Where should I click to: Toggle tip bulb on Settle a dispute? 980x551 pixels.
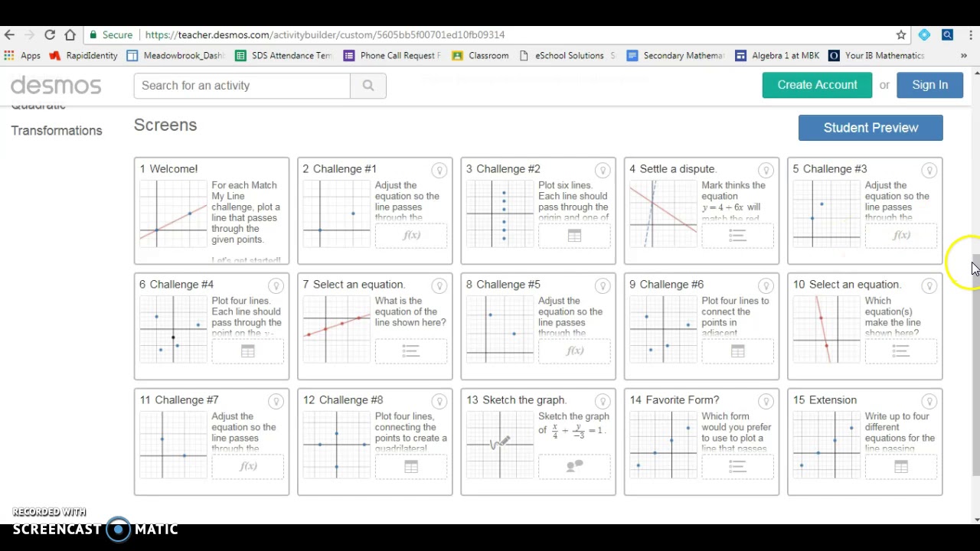(766, 170)
